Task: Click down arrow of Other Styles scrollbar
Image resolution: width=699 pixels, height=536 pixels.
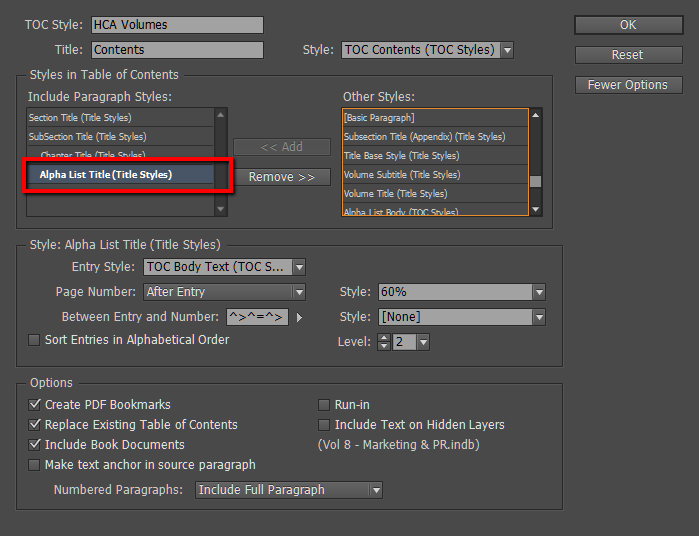Action: pyautogui.click(x=536, y=209)
